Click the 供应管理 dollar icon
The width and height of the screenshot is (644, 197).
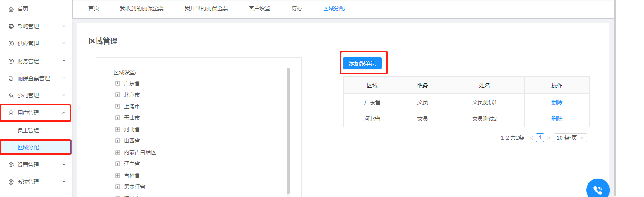tap(11, 44)
